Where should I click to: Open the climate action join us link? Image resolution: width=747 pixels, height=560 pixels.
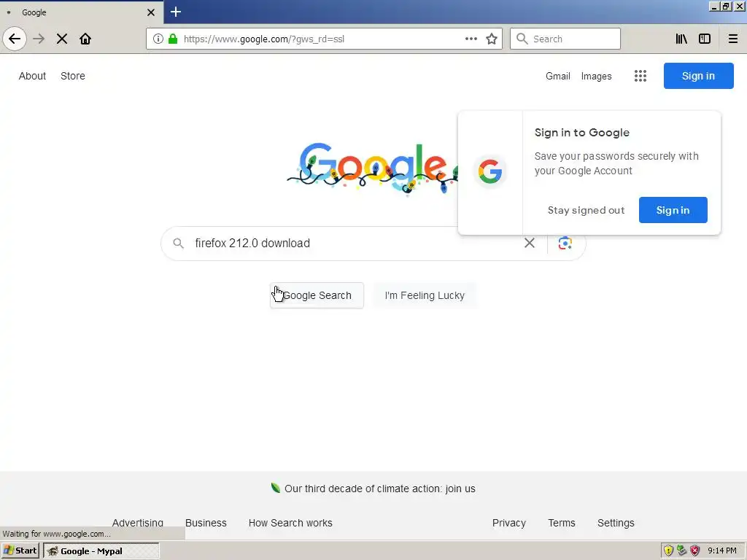379,489
